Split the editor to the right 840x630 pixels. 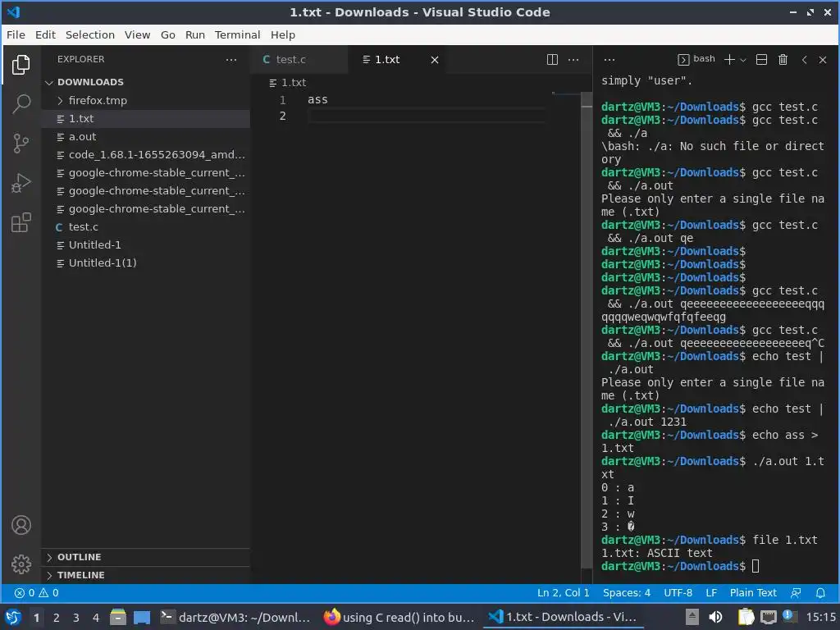coord(552,59)
